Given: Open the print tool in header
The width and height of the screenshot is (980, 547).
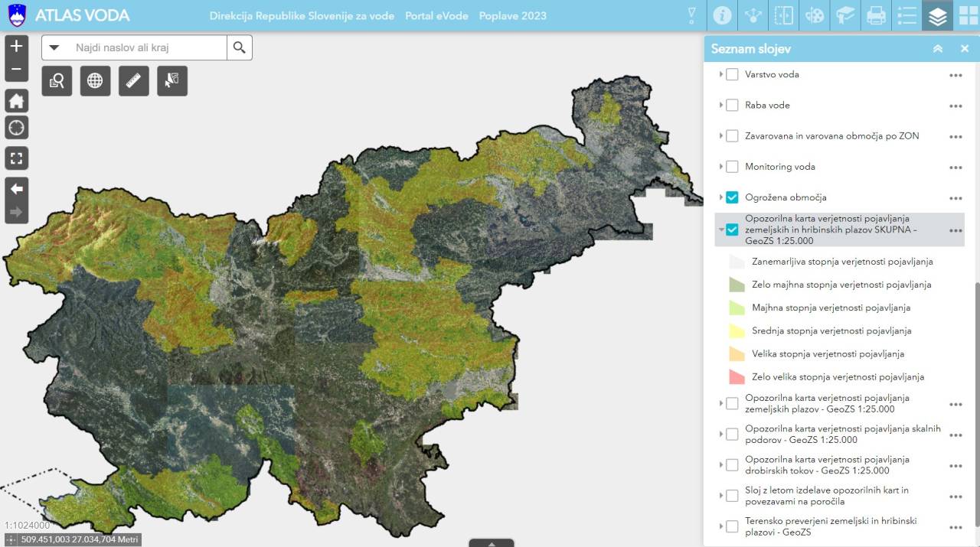Looking at the screenshot, I should (876, 15).
